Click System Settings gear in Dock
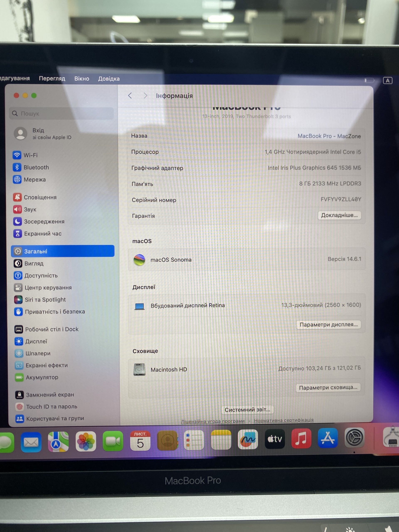Screen dimensions: 399x532 pyautogui.click(x=354, y=438)
